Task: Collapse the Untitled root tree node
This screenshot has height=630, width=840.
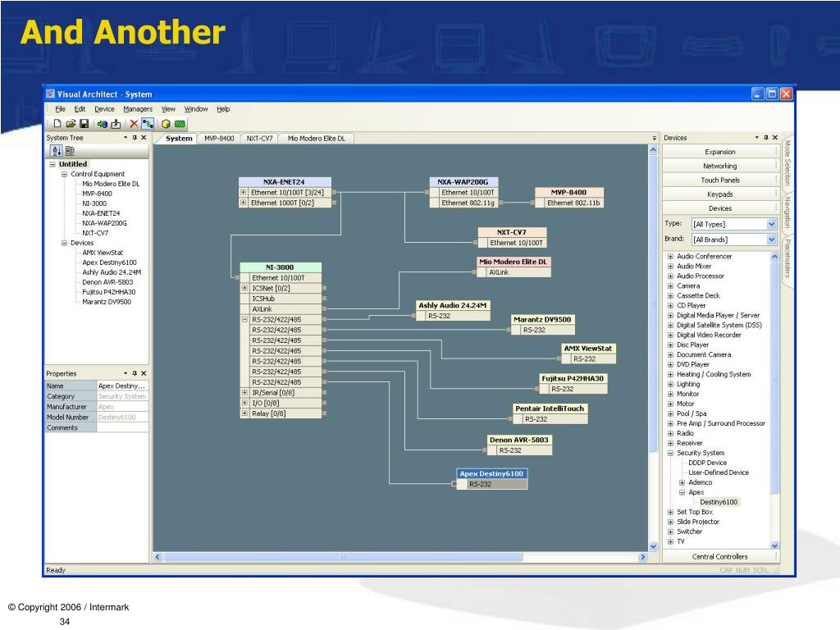Action: [52, 164]
